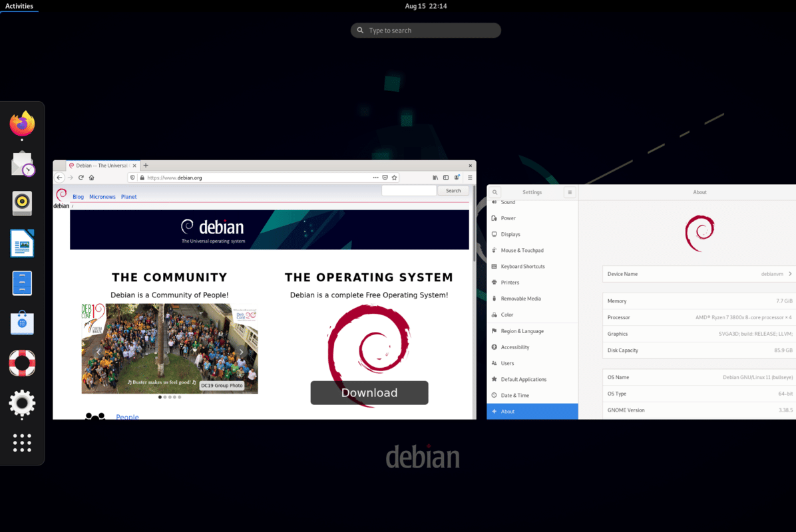Open page actions three-dot menu
The image size is (796, 532).
[x=375, y=178]
